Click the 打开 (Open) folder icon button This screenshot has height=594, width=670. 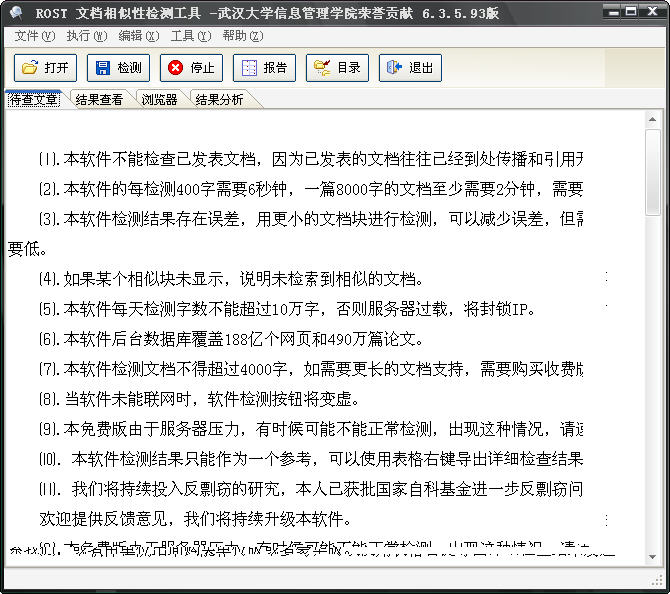click(x=46, y=68)
